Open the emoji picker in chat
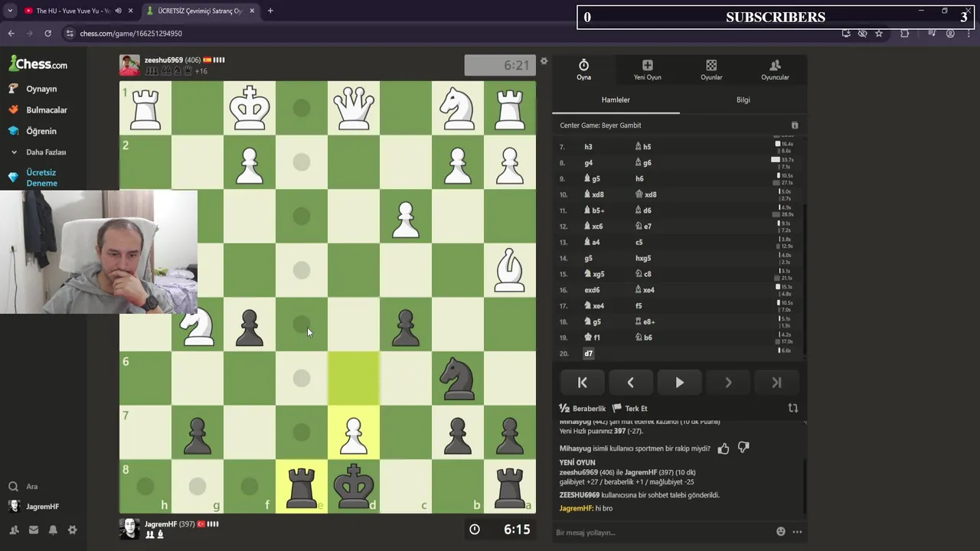 780,532
